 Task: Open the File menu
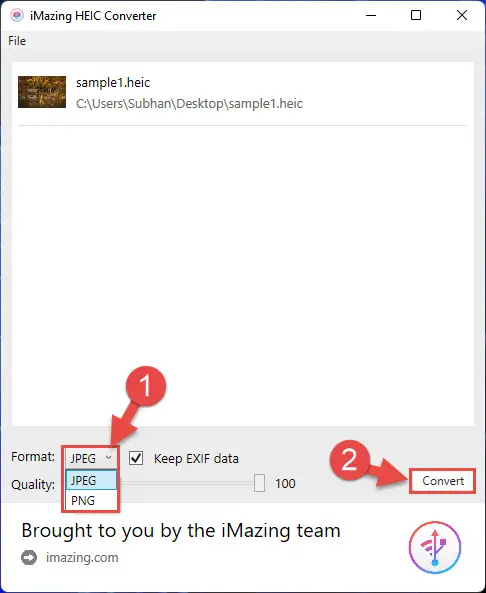[x=17, y=40]
